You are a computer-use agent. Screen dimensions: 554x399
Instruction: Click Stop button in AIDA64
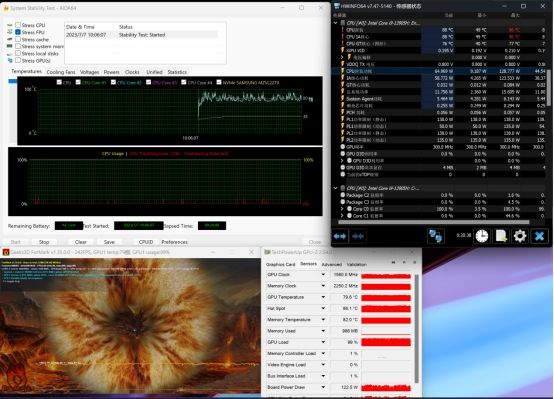tap(44, 242)
